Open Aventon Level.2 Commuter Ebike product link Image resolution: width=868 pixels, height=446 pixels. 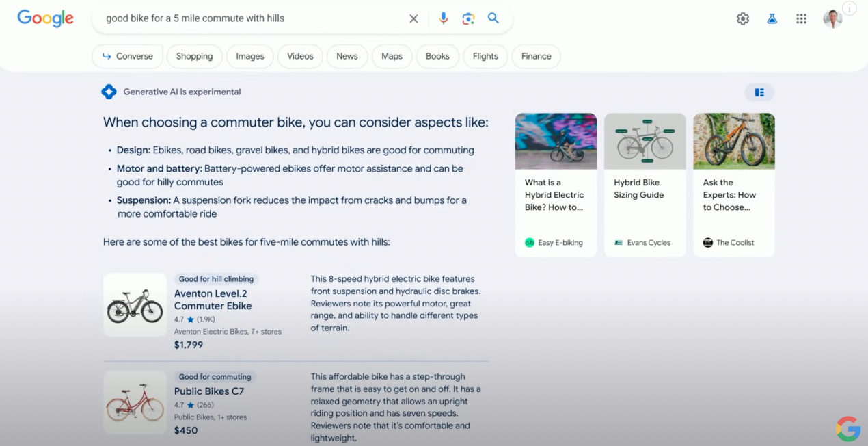(213, 300)
